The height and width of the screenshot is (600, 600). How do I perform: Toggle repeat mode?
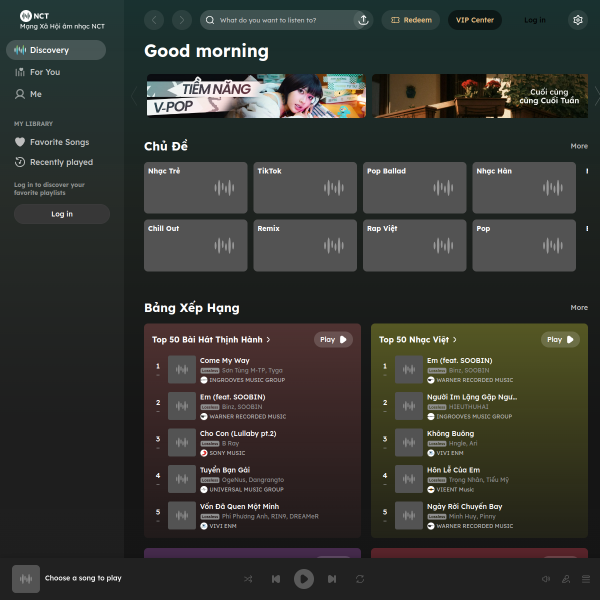click(360, 579)
